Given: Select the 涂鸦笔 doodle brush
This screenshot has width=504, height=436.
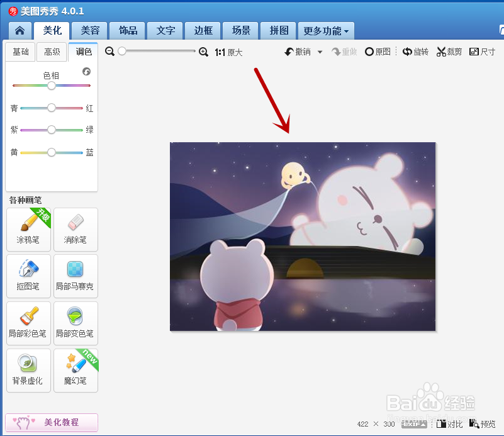Looking at the screenshot, I should click(x=28, y=230).
